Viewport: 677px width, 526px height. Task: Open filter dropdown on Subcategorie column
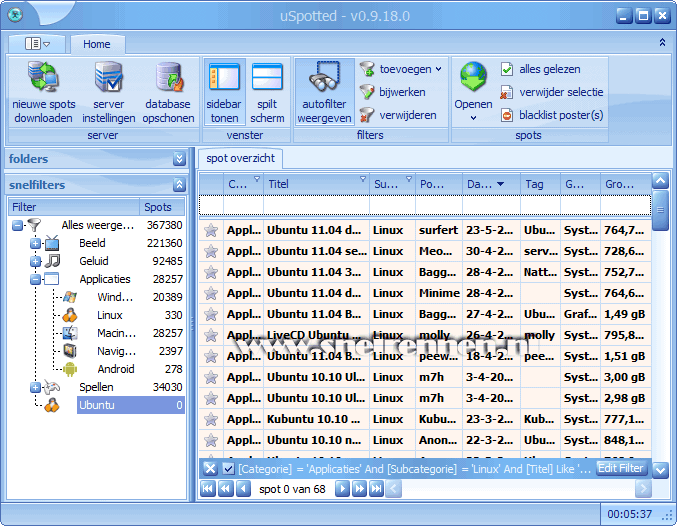coord(408,179)
